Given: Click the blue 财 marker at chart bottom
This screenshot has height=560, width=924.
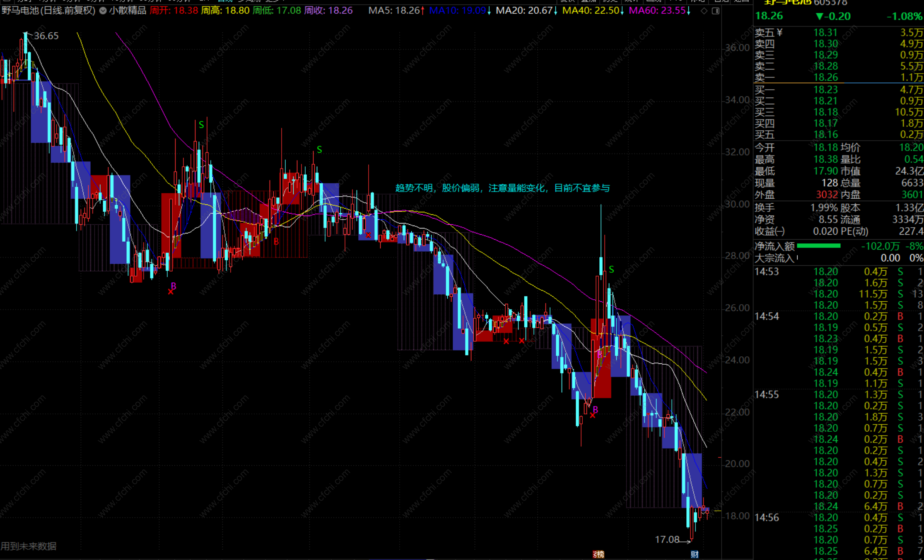Looking at the screenshot, I should click(x=695, y=554).
